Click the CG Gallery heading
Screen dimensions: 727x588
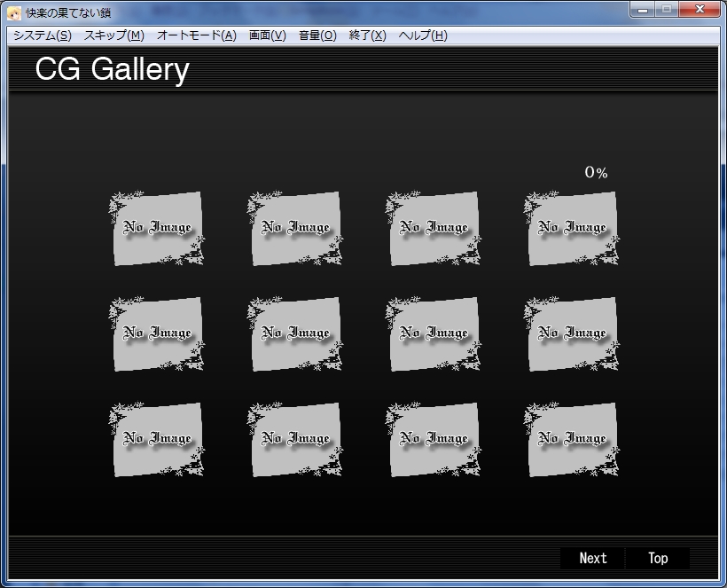(x=113, y=69)
